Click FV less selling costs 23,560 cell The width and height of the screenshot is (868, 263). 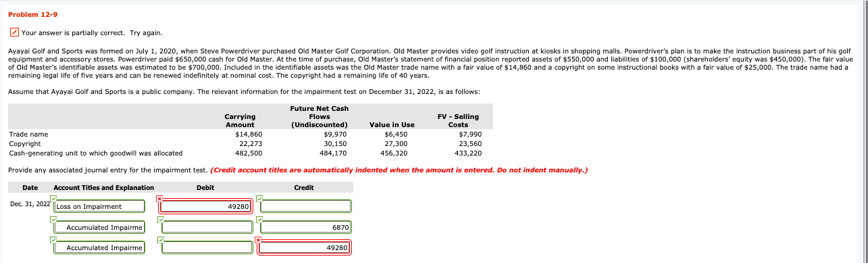click(469, 143)
